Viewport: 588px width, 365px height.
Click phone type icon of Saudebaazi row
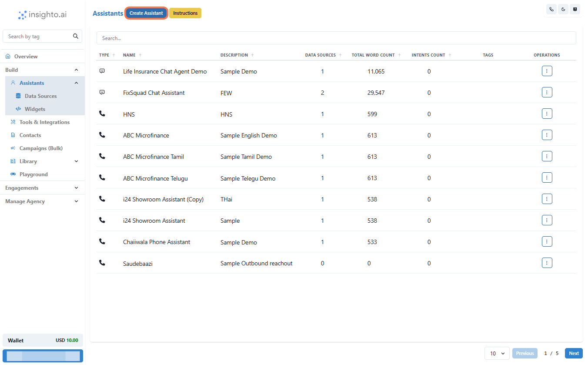tap(102, 263)
